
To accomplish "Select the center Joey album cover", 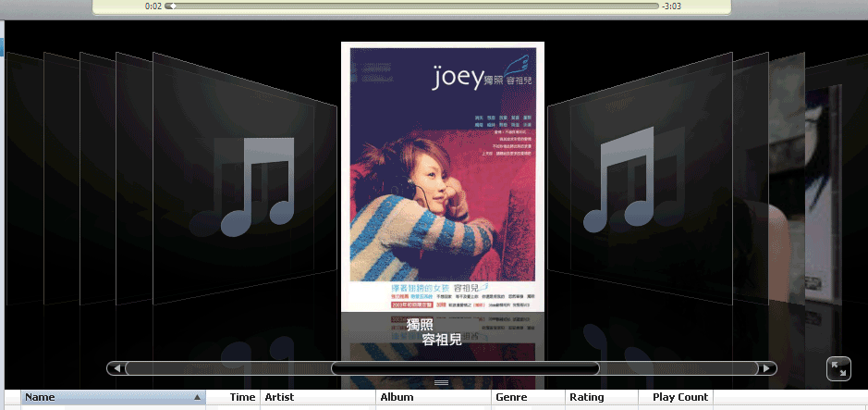I will click(442, 177).
